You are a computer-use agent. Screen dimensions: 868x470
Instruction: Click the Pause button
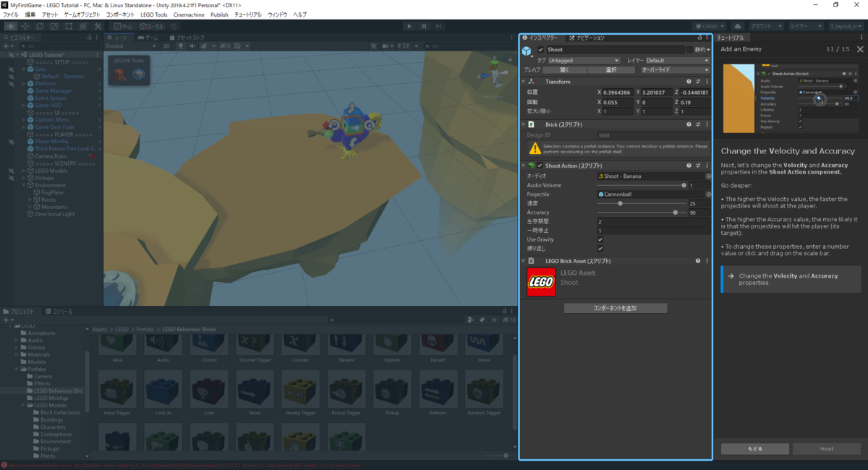(x=424, y=26)
